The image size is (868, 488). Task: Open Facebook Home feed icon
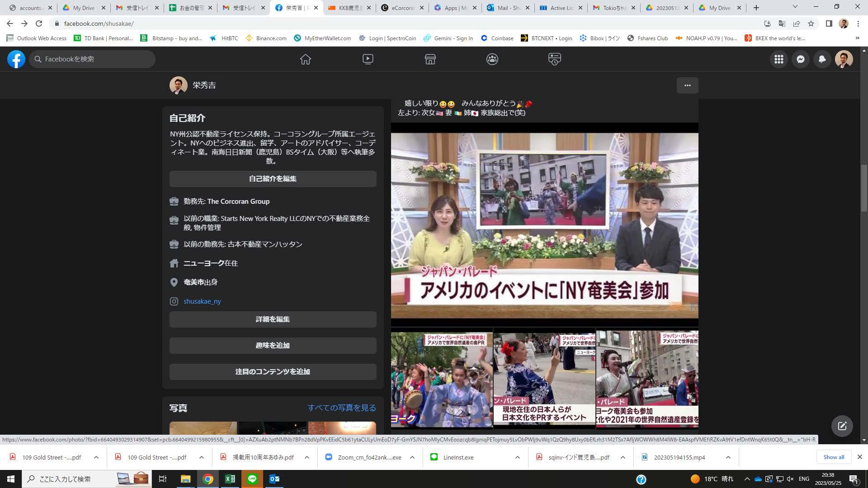[306, 59]
